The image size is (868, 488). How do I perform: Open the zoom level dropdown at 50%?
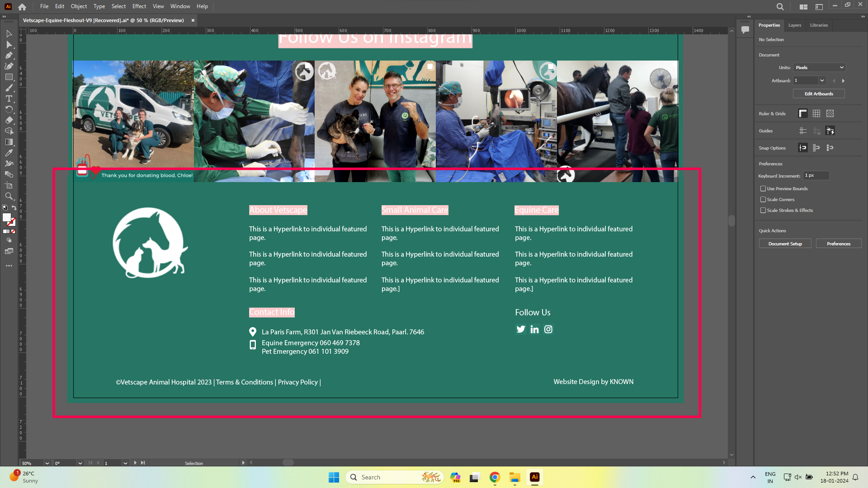[x=47, y=463]
